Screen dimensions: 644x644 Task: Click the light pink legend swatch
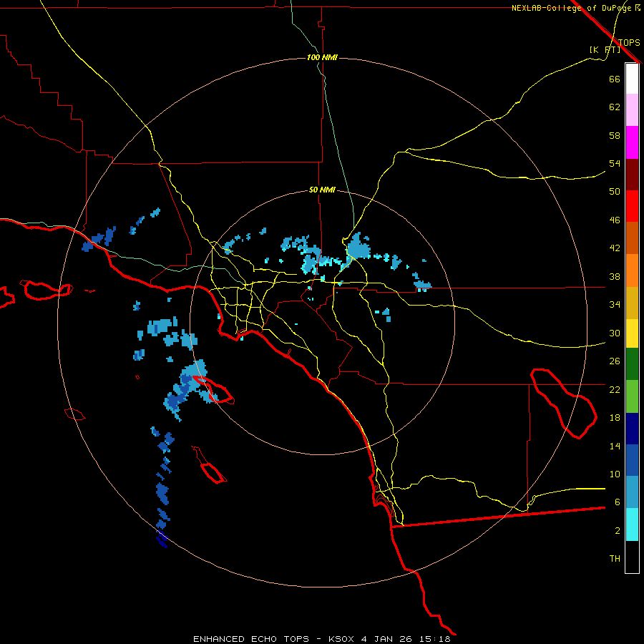pyautogui.click(x=632, y=109)
